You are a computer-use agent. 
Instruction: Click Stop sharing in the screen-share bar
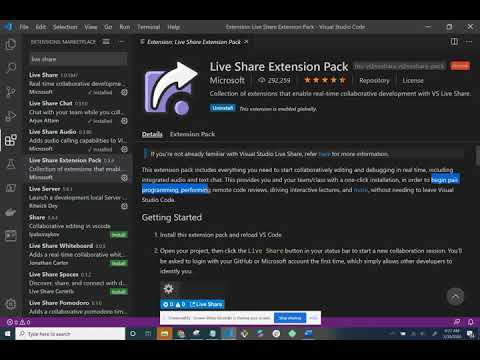pos(290,318)
